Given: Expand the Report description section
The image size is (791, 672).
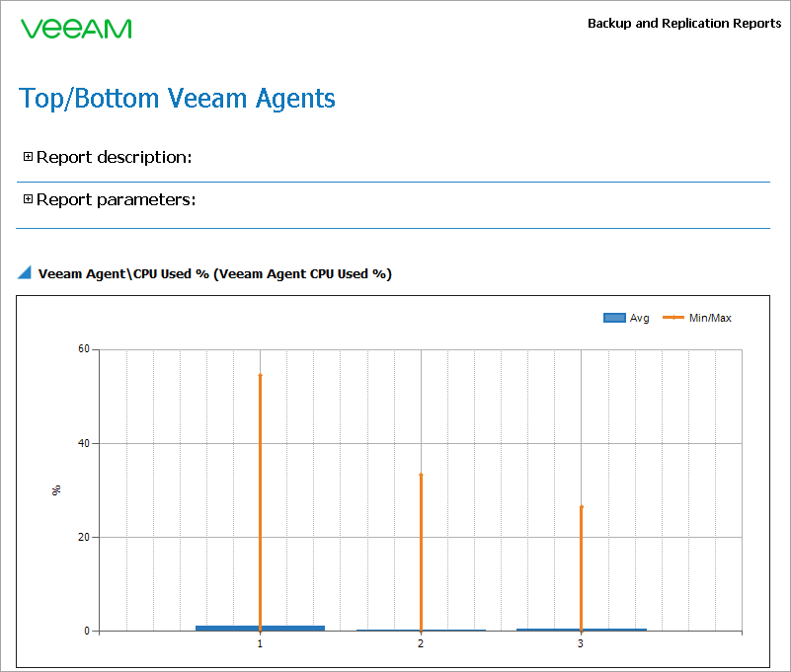Looking at the screenshot, I should pos(28,157).
